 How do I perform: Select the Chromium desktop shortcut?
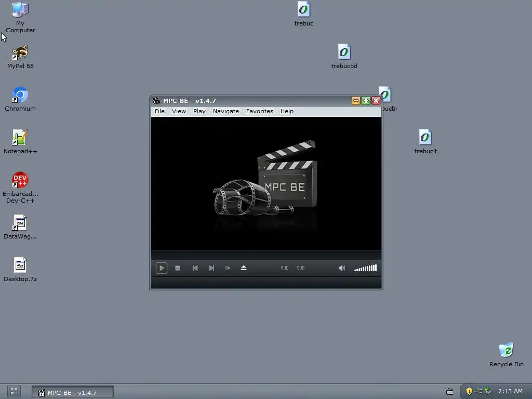point(20,99)
